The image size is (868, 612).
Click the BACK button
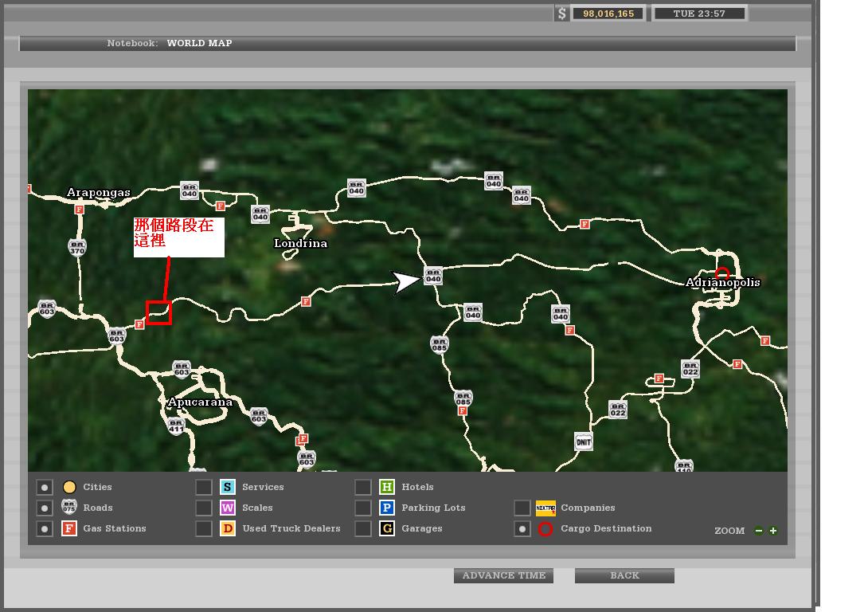[624, 575]
